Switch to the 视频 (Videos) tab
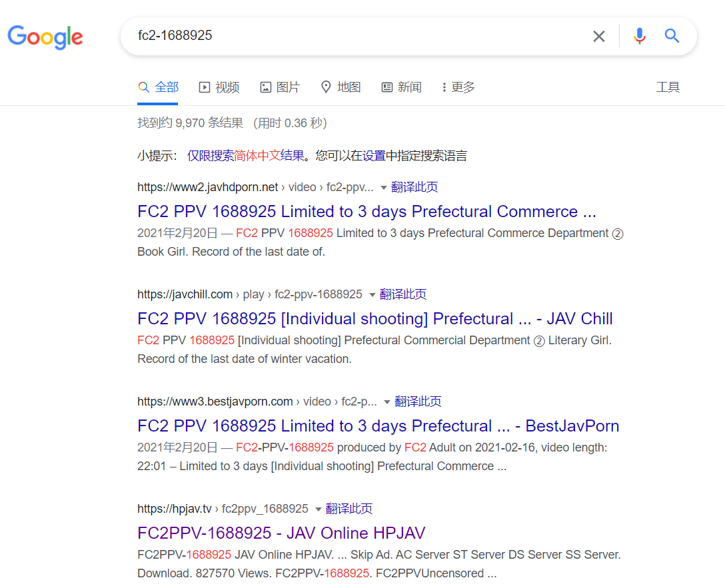This screenshot has width=725, height=588. point(219,87)
